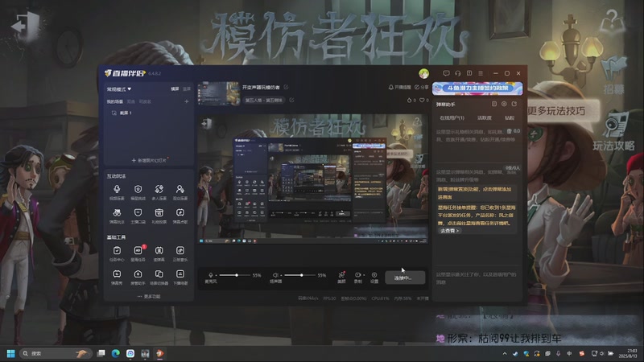
Task: Edit the stream title with pencil icon
Action: tap(286, 87)
